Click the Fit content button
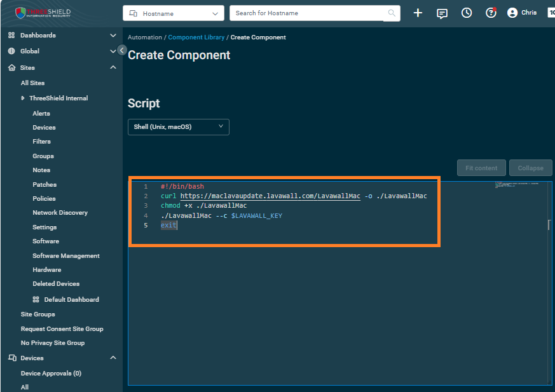555x392 pixels. (x=481, y=168)
